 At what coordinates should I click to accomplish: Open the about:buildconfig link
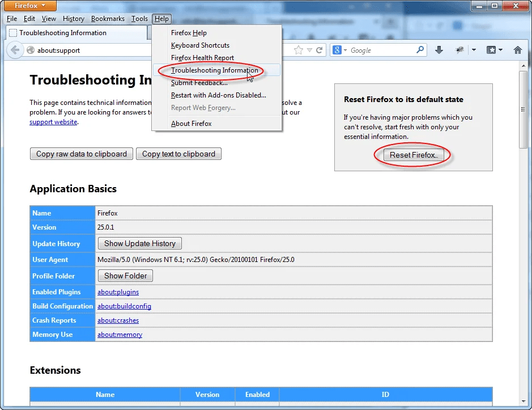tap(124, 306)
